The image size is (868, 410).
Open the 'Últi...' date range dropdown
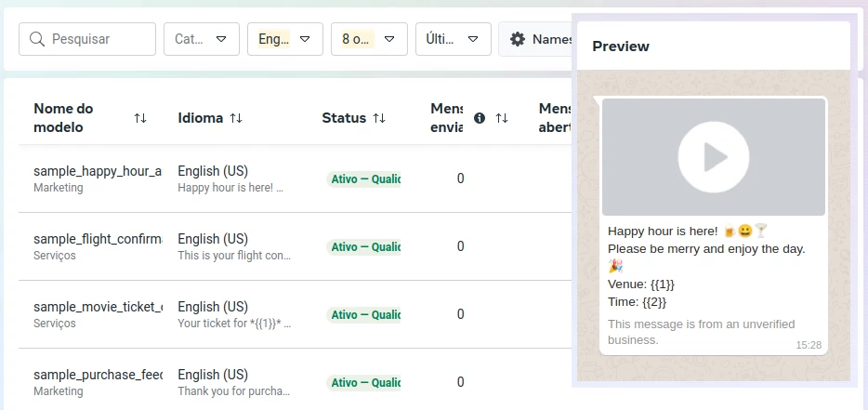pyautogui.click(x=453, y=39)
